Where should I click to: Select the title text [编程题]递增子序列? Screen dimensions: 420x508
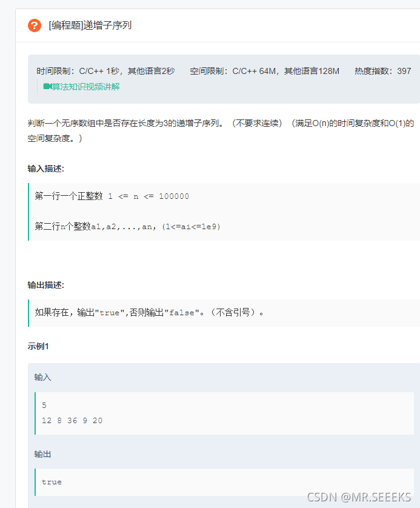pos(90,25)
